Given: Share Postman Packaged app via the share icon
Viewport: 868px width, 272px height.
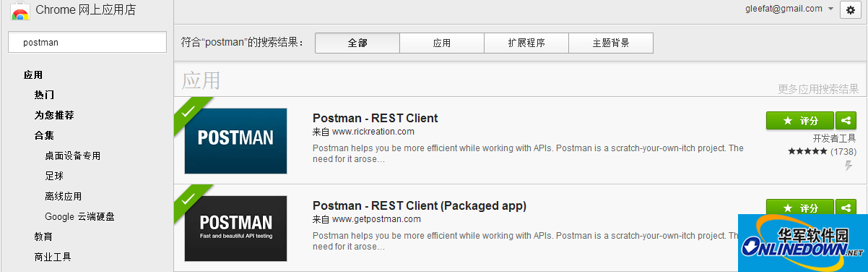Looking at the screenshot, I should [x=846, y=208].
